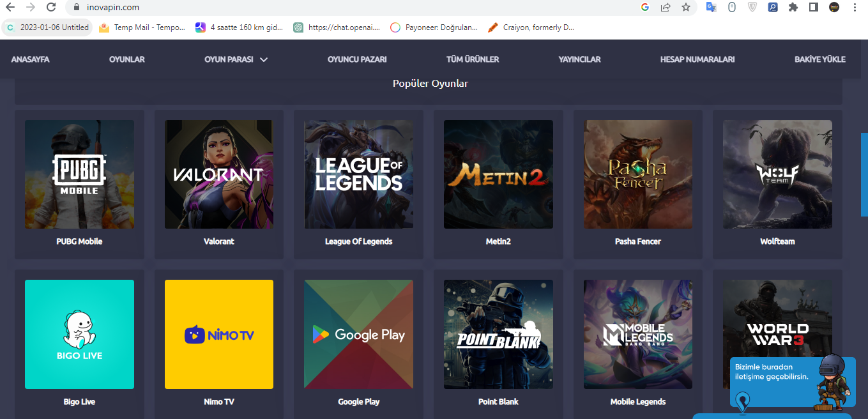Screen dimensions: 868x419
Task: Open the League of Legends thumbnail
Action: point(359,174)
